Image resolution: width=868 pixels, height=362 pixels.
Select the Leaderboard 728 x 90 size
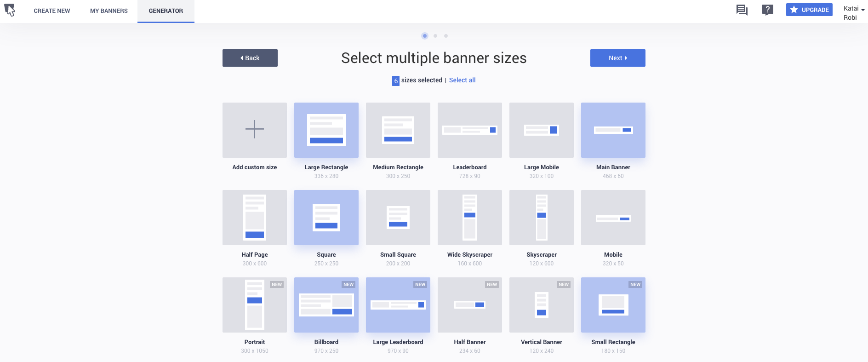[470, 130]
